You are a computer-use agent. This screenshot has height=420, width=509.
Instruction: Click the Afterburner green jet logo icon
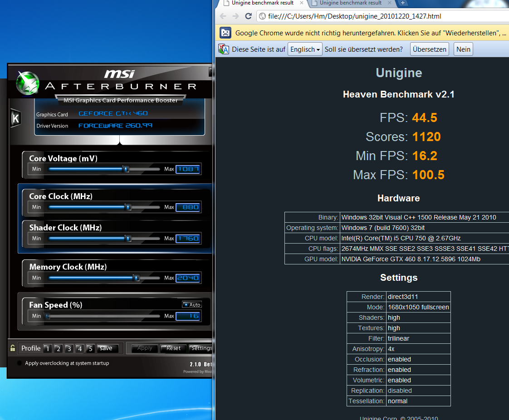28,83
